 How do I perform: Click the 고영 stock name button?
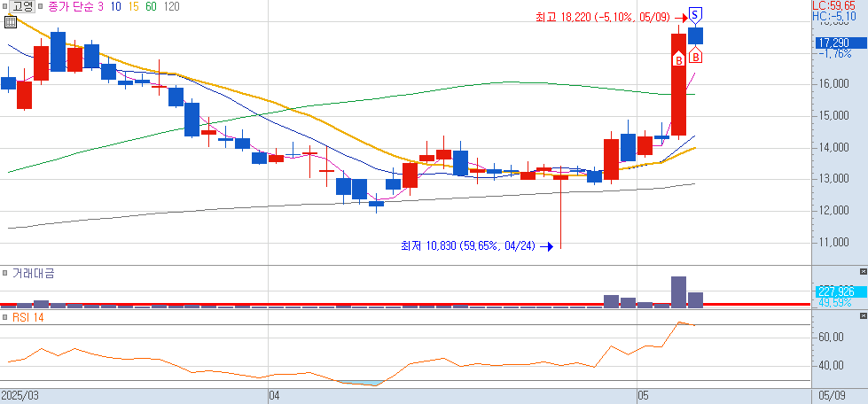tap(23, 6)
